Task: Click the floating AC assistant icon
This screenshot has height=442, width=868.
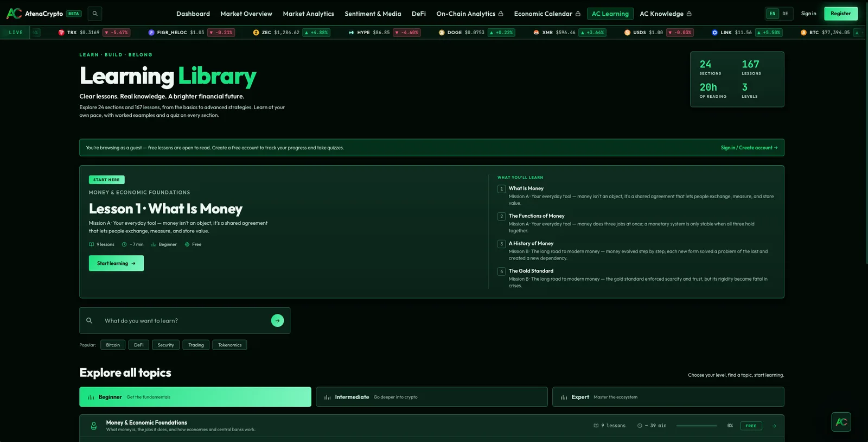Action: (x=841, y=422)
